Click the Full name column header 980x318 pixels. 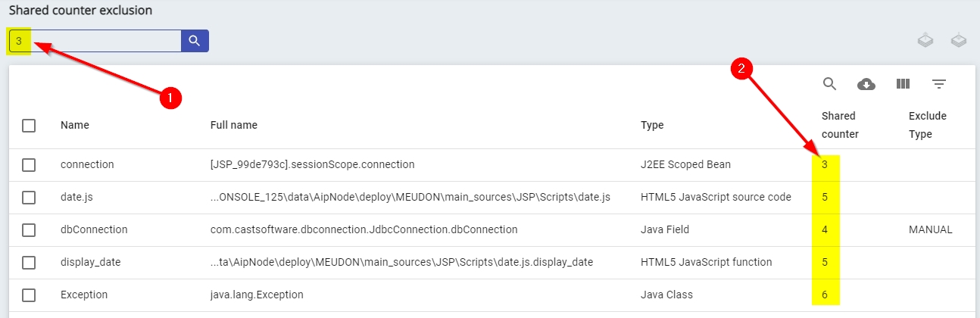coord(233,126)
